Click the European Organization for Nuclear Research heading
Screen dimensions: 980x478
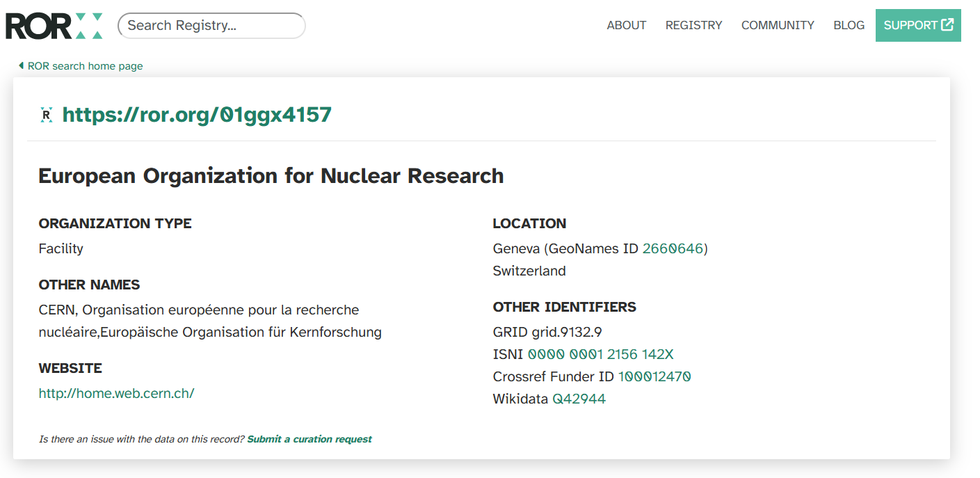(x=271, y=176)
